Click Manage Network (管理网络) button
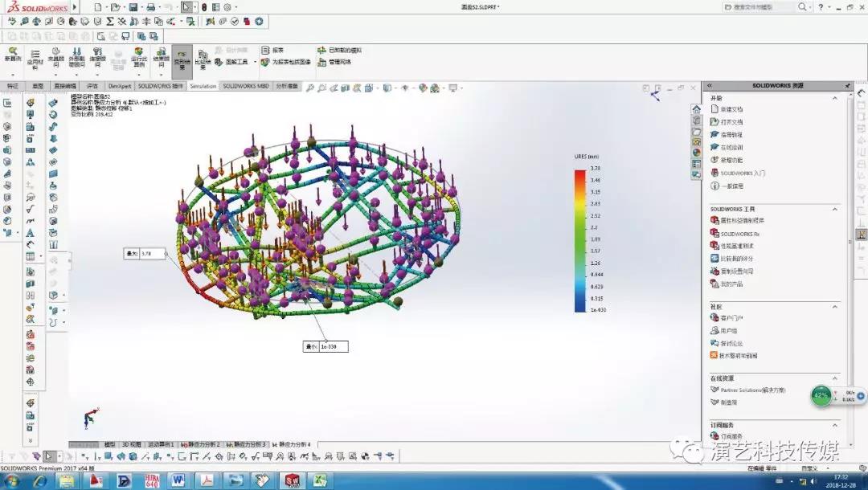 (x=335, y=62)
